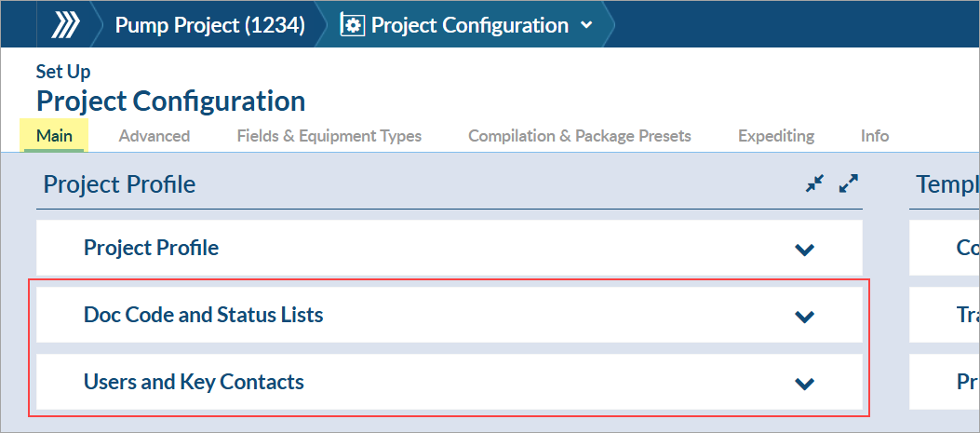Screen dimensions: 980x433
Task: Open the Expediting tab
Action: [x=775, y=136]
